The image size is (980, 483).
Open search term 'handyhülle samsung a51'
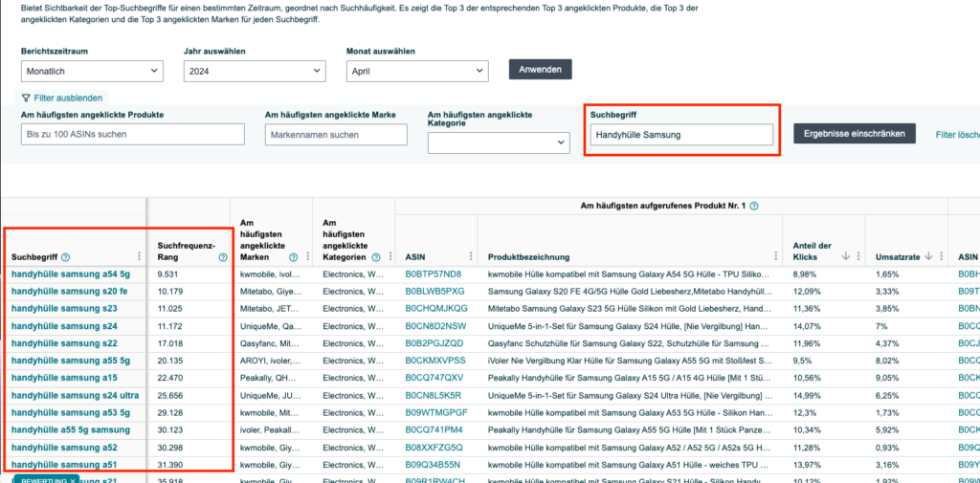pyautogui.click(x=64, y=465)
